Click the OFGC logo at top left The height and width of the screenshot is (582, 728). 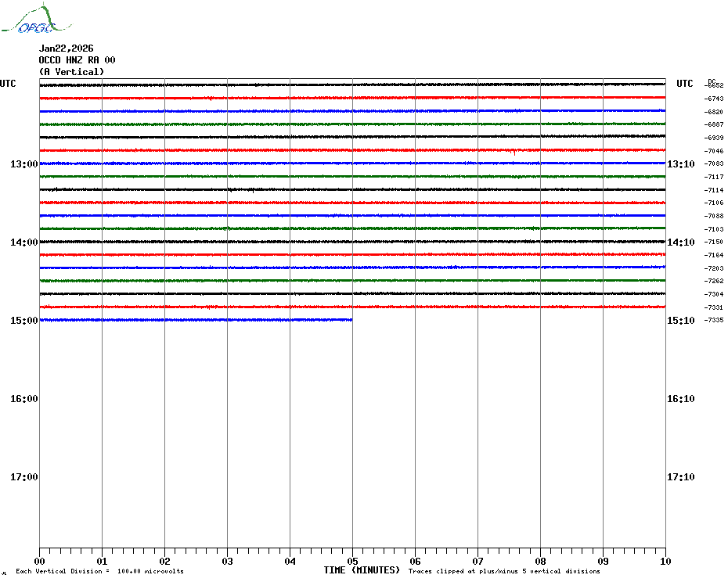click(x=37, y=18)
